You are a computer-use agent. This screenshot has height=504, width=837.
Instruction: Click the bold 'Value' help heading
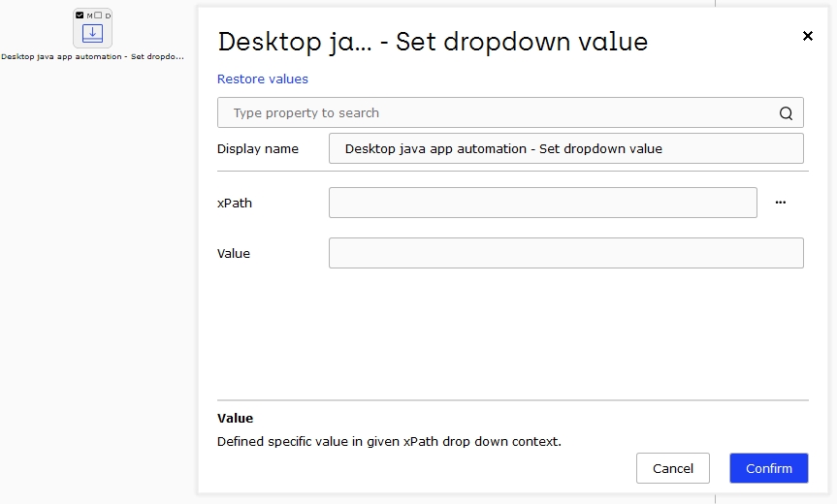[235, 418]
